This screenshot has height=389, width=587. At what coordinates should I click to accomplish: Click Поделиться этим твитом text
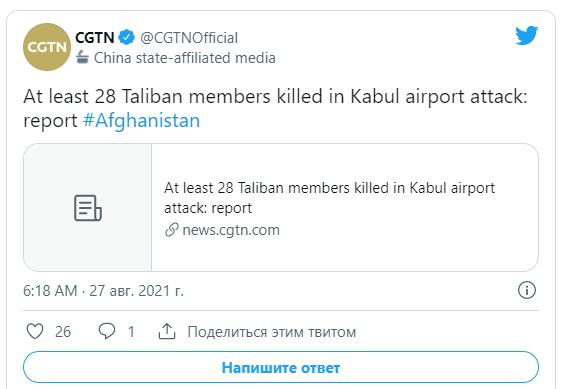click(x=272, y=332)
